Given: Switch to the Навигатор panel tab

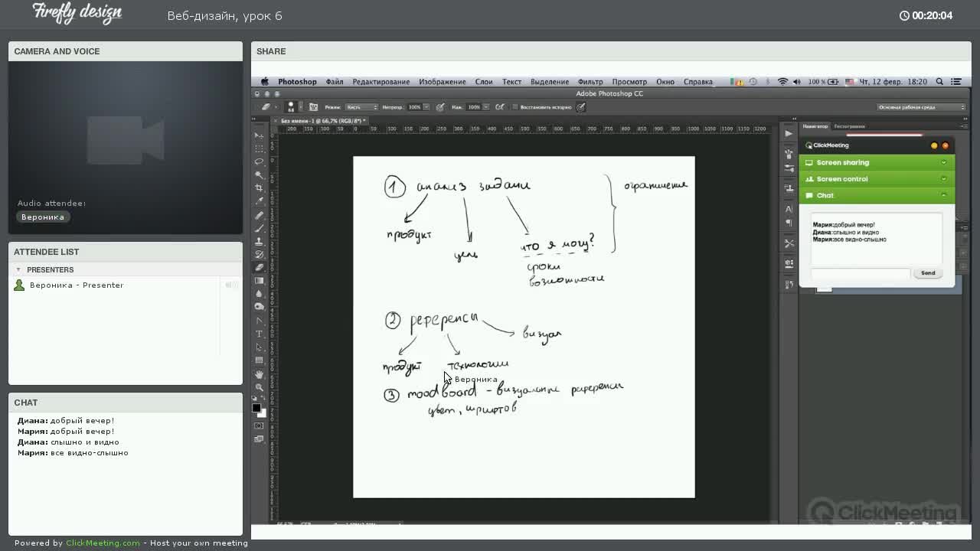Looking at the screenshot, I should (815, 126).
